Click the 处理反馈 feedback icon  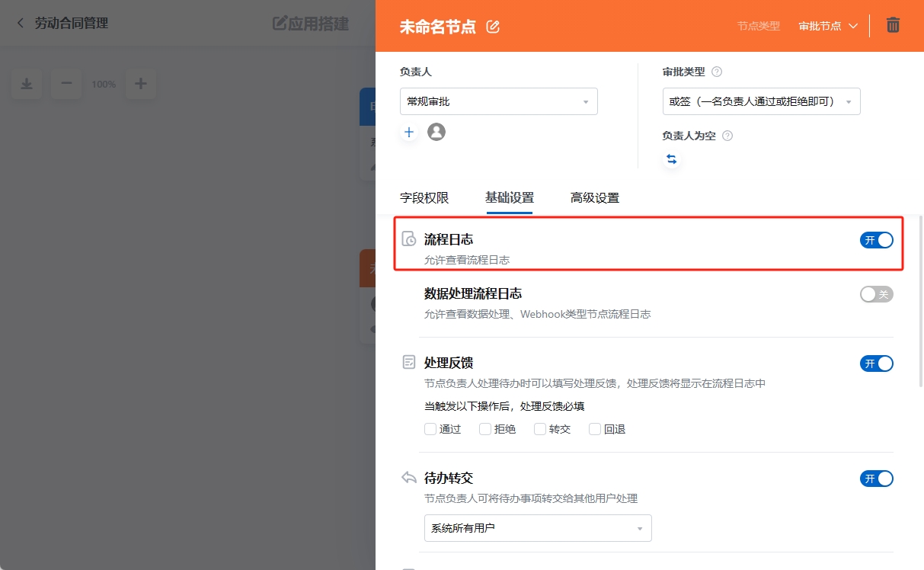tap(408, 363)
